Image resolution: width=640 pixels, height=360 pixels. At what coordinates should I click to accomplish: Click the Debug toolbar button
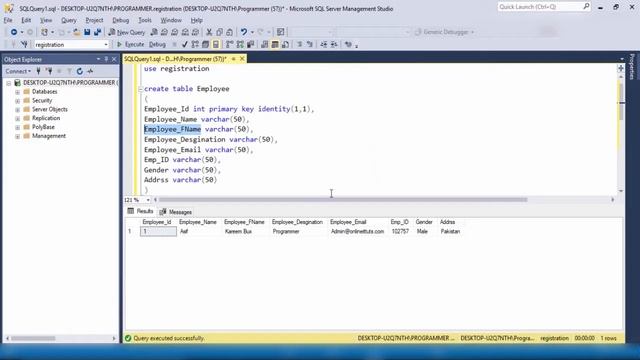tap(157, 44)
